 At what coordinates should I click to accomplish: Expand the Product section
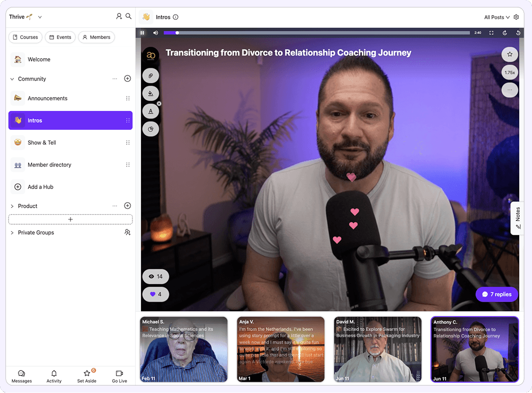pos(12,206)
